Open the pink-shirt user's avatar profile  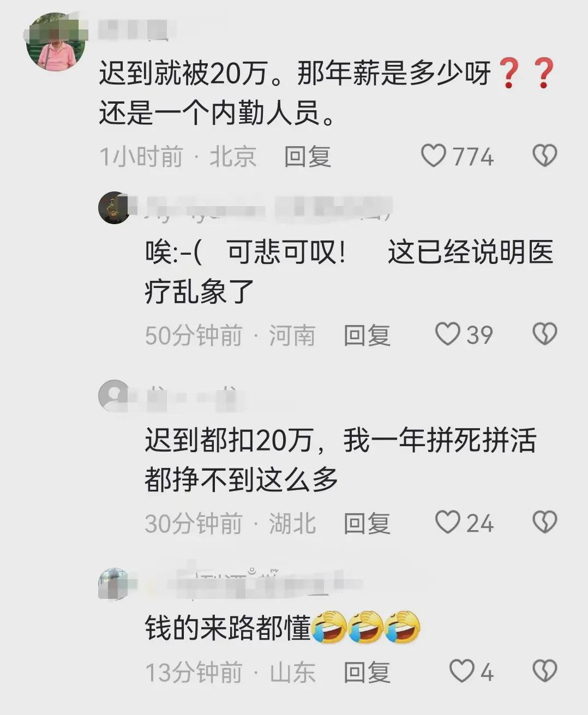click(56, 42)
